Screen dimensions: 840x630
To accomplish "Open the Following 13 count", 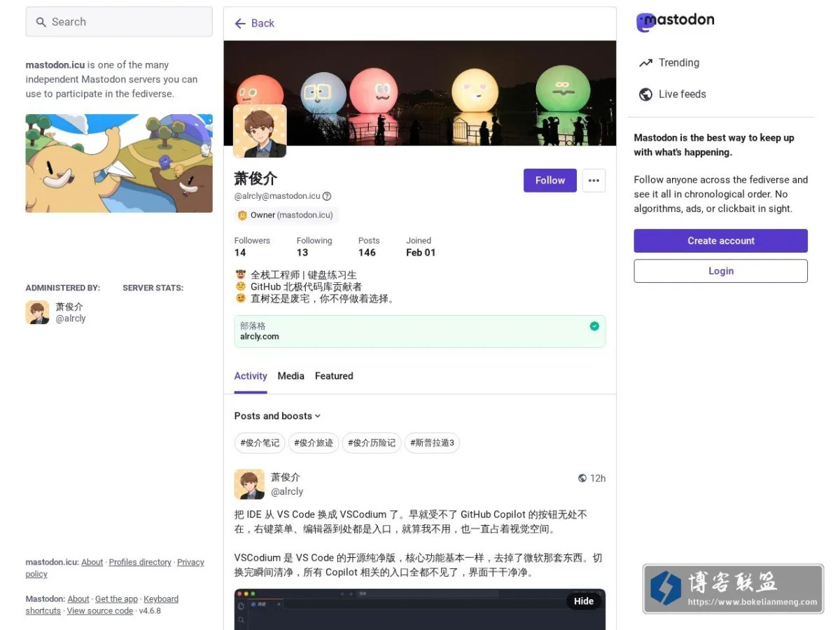I will (x=314, y=246).
